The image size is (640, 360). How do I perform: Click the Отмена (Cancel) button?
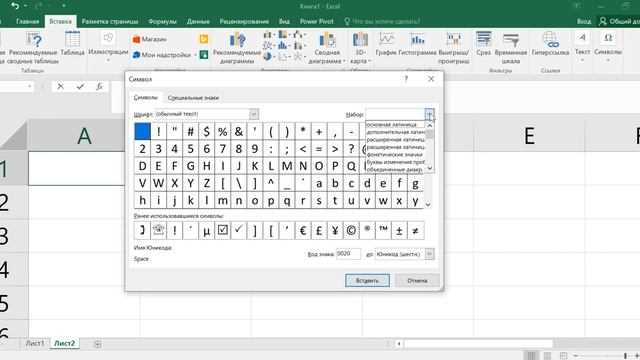pyautogui.click(x=417, y=280)
